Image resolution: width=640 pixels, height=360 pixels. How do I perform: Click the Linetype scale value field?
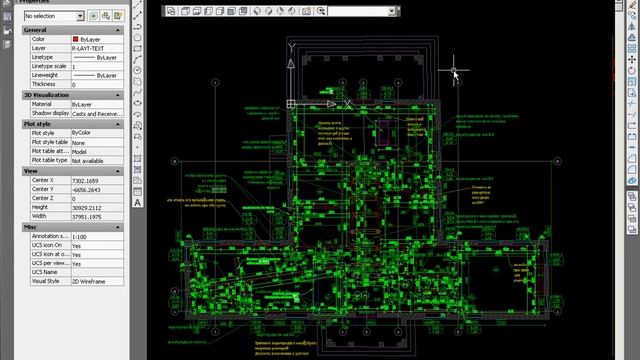tap(97, 67)
